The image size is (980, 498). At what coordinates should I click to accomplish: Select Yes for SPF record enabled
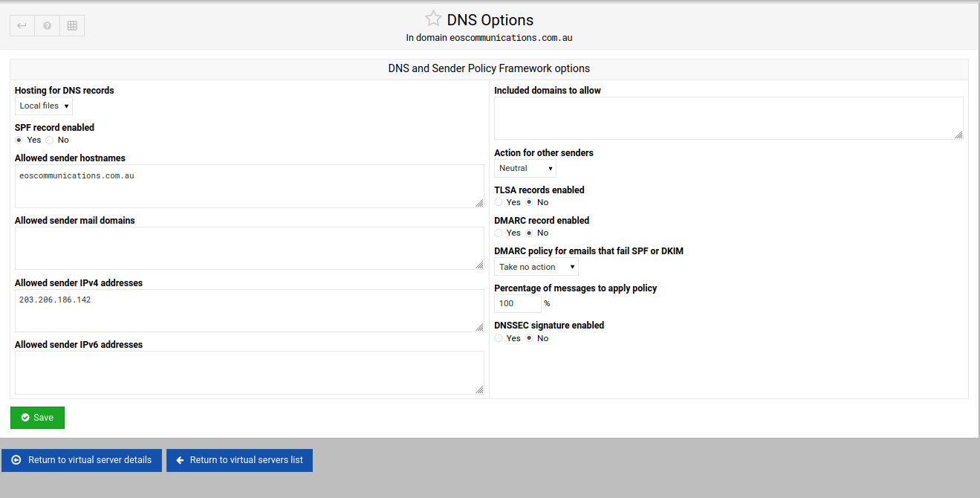coord(19,140)
